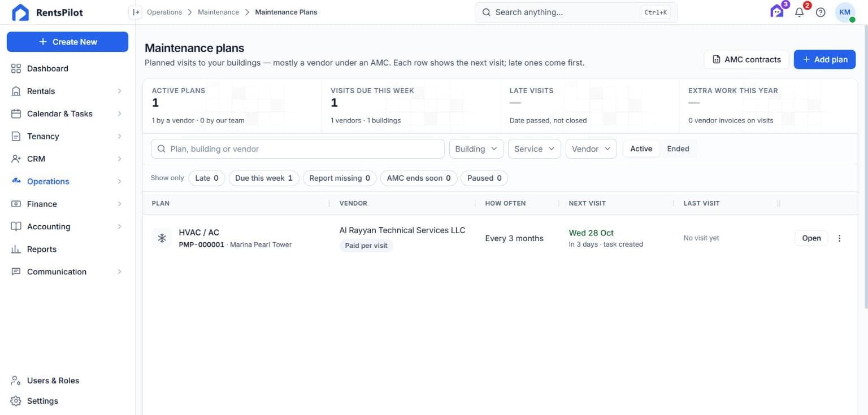The height and width of the screenshot is (415, 868).
Task: Click the Accounting book icon
Action: click(x=16, y=226)
